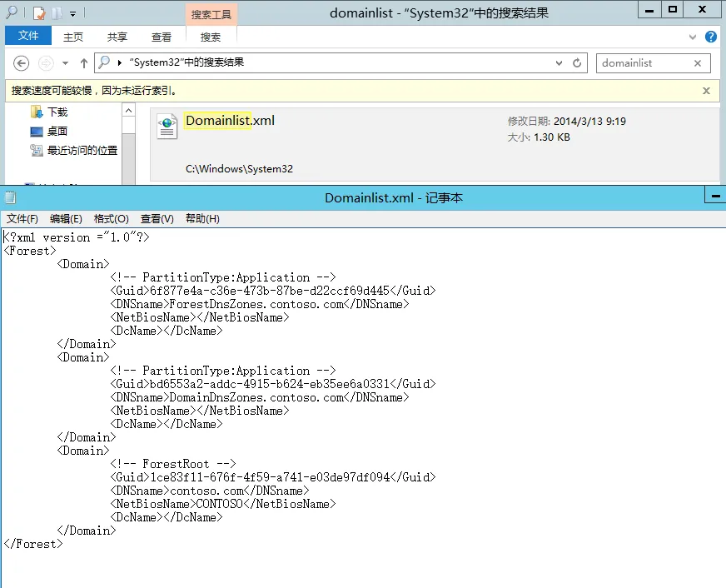Open the 格式(O) menu in Notepad
726x588 pixels.
[x=111, y=219]
